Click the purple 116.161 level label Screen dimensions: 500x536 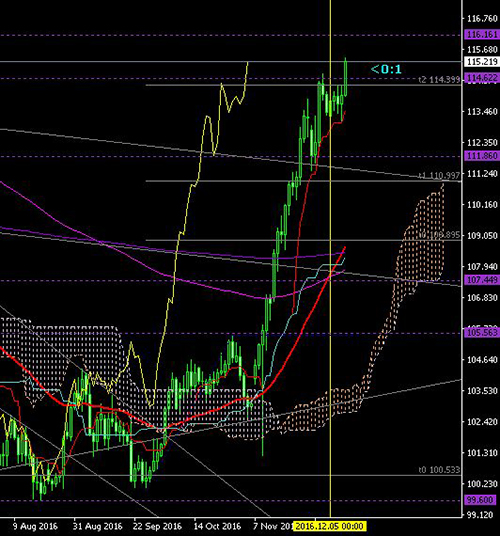coord(482,35)
